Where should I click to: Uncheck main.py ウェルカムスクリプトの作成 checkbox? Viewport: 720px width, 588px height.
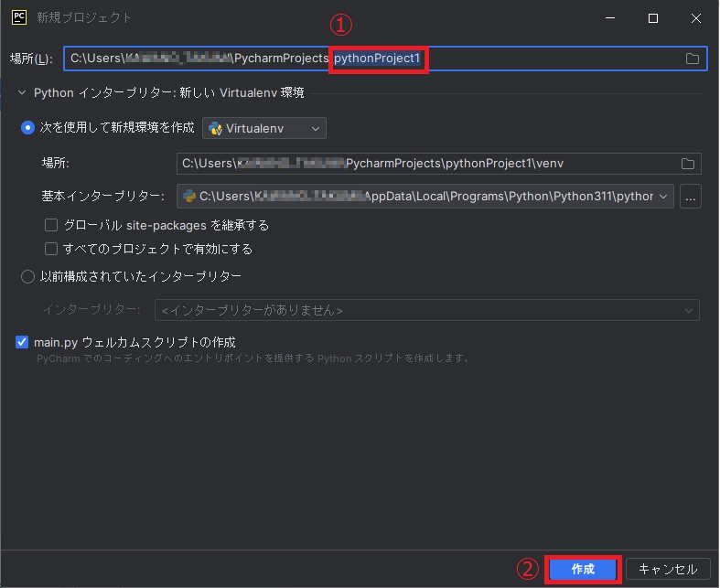pyautogui.click(x=23, y=342)
